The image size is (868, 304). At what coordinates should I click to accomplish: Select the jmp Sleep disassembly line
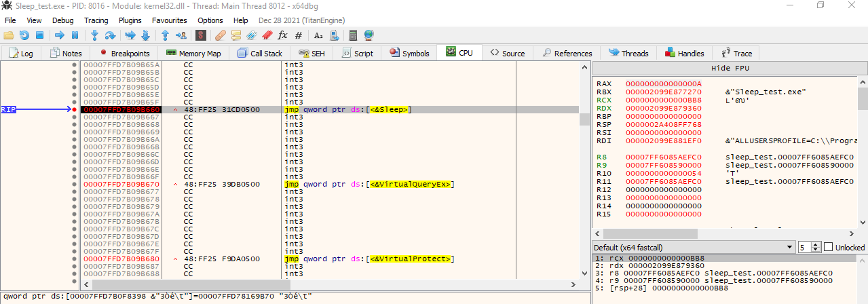[331, 109]
